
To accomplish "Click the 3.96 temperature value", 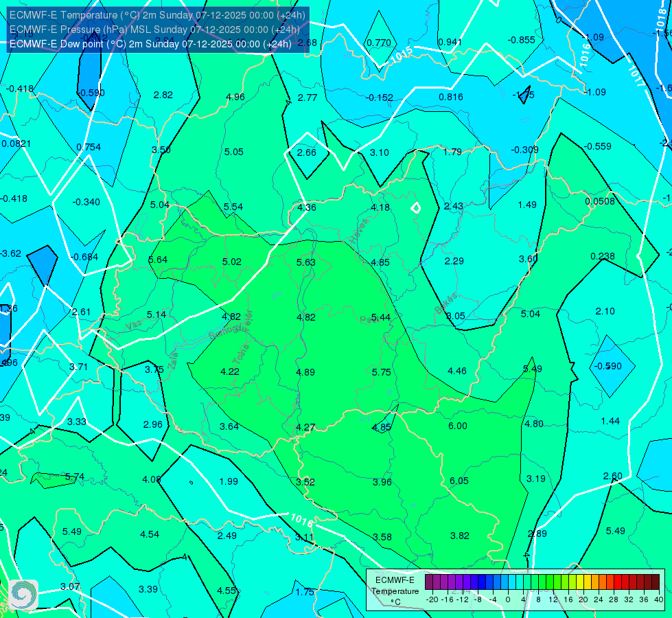I will (x=382, y=482).
